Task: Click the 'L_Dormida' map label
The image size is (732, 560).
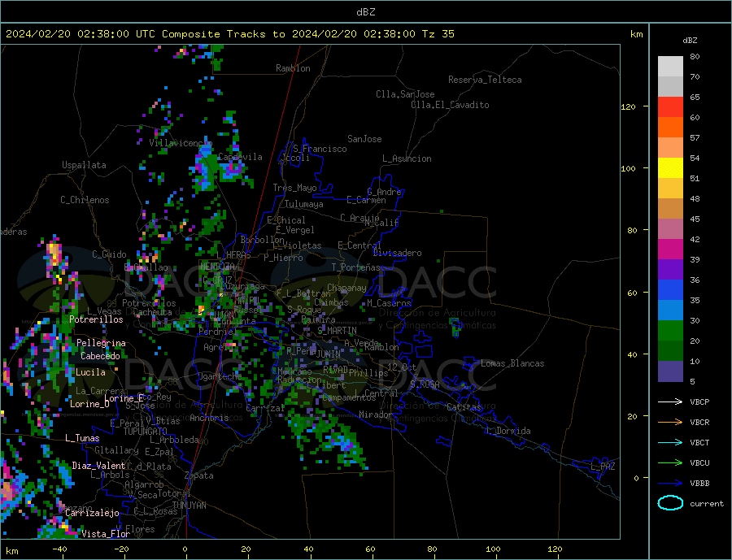Action: [509, 431]
